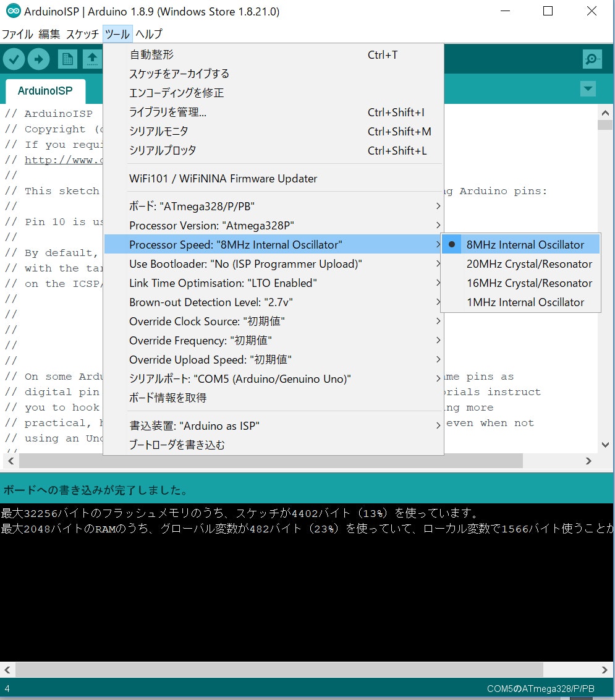
Task: Select 1MHz Internal Oscillator option
Action: pos(520,302)
